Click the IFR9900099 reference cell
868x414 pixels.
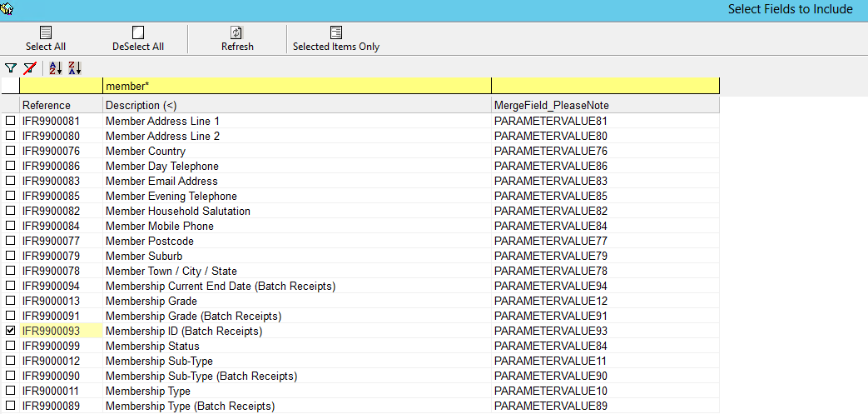click(x=61, y=346)
